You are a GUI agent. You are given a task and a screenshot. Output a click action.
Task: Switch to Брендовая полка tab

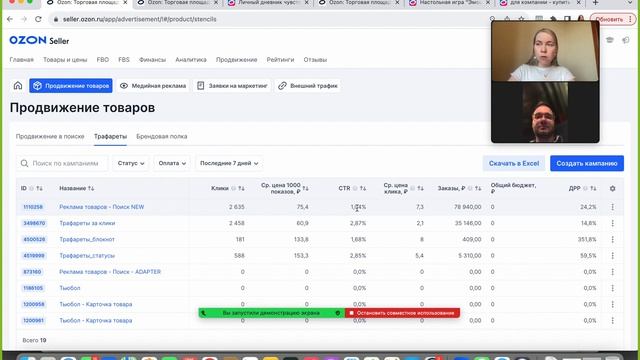[162, 136]
